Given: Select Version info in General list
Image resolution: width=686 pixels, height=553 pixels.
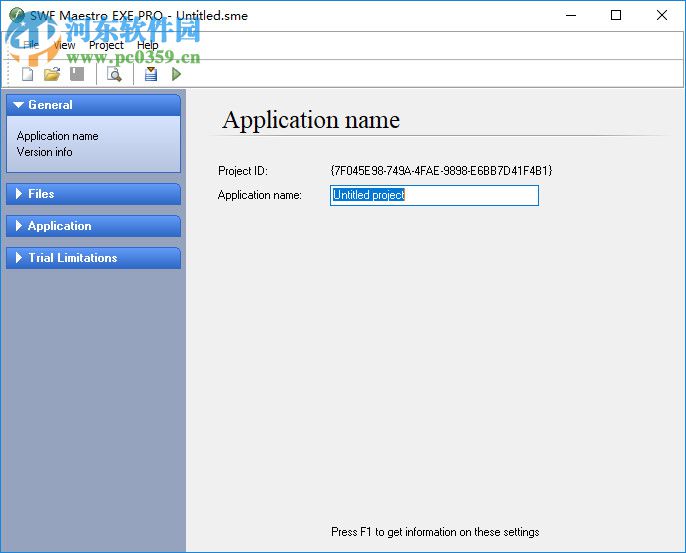Looking at the screenshot, I should point(45,152).
